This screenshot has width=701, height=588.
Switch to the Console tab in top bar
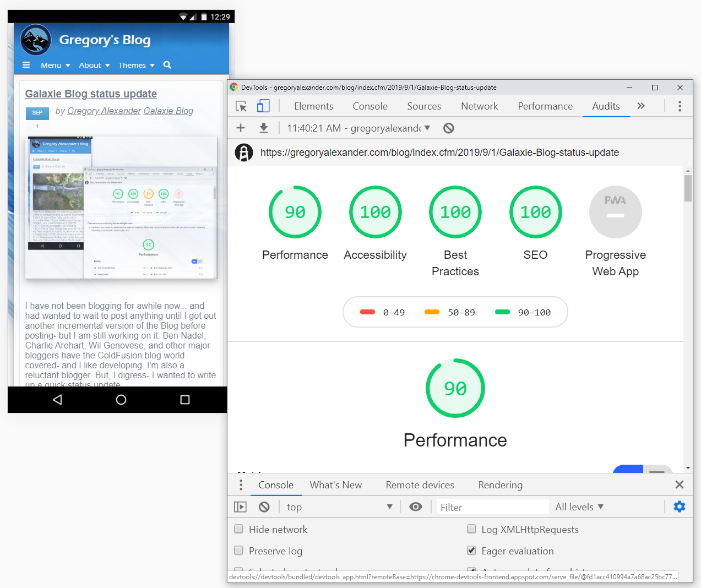[370, 106]
